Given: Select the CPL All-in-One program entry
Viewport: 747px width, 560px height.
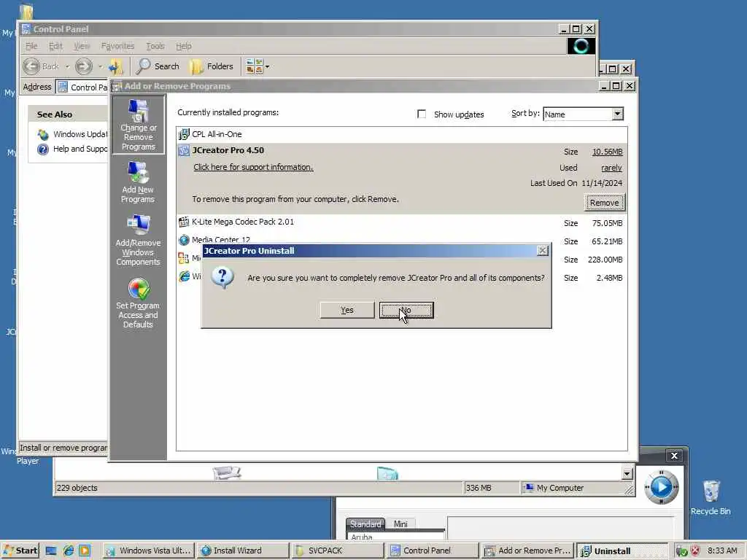Looking at the screenshot, I should coord(402,134).
